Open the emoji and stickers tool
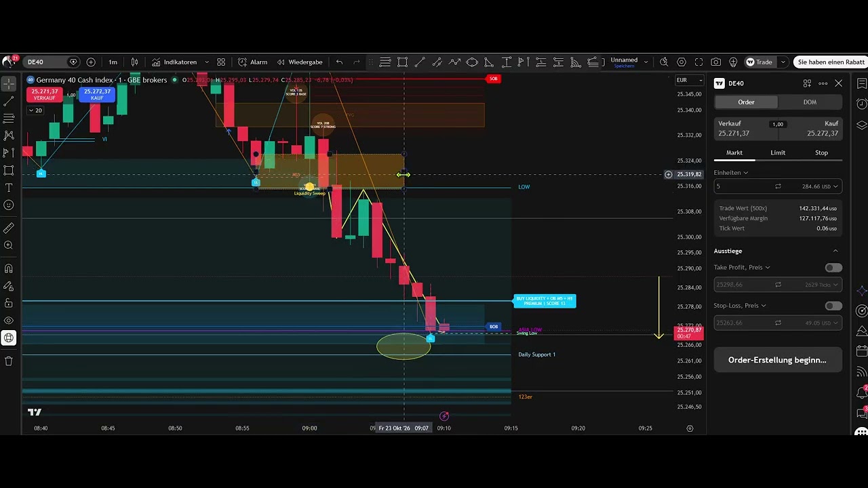Image resolution: width=868 pixels, height=488 pixels. pyautogui.click(x=9, y=205)
